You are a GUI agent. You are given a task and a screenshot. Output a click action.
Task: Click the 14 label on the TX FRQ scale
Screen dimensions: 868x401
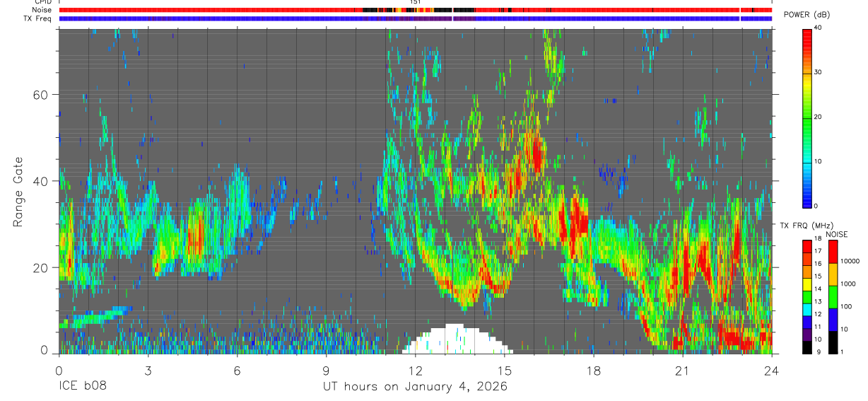[x=818, y=289]
